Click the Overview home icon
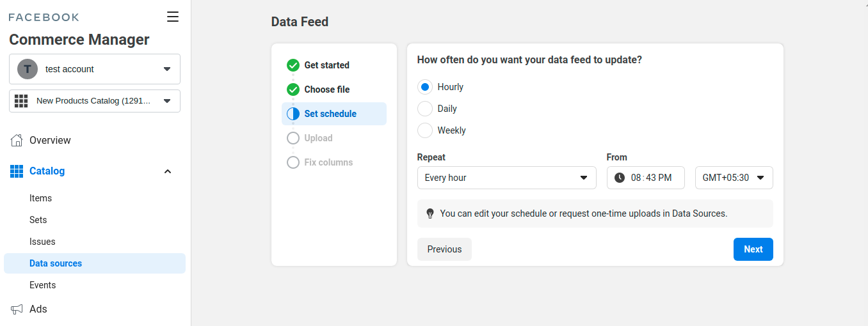This screenshot has height=326, width=868. click(x=17, y=141)
